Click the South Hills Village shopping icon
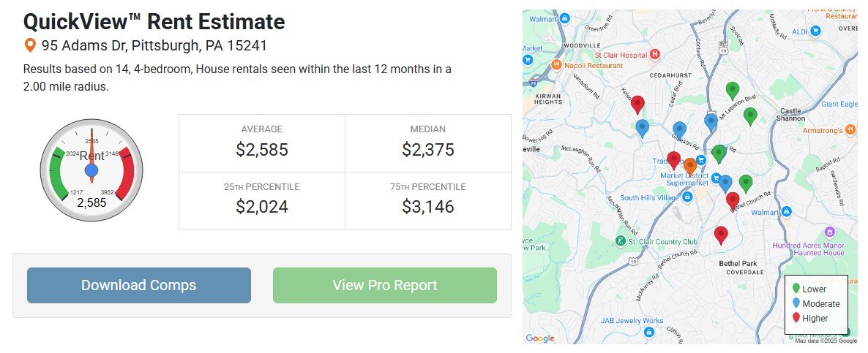The image size is (868, 353). [x=687, y=197]
